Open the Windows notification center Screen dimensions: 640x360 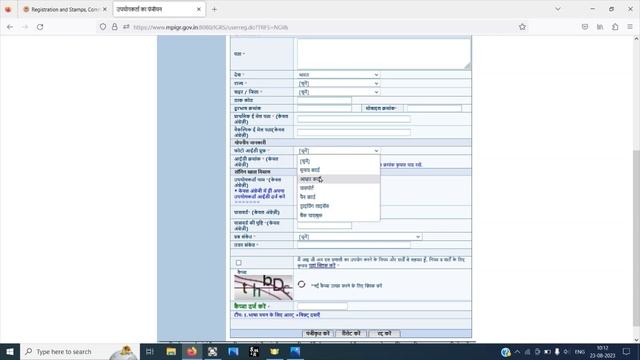[x=627, y=351]
